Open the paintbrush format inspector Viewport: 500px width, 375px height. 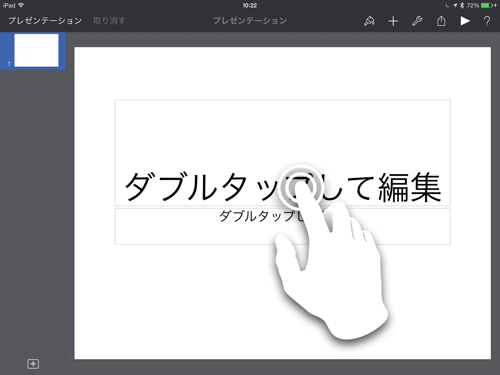pyautogui.click(x=369, y=21)
